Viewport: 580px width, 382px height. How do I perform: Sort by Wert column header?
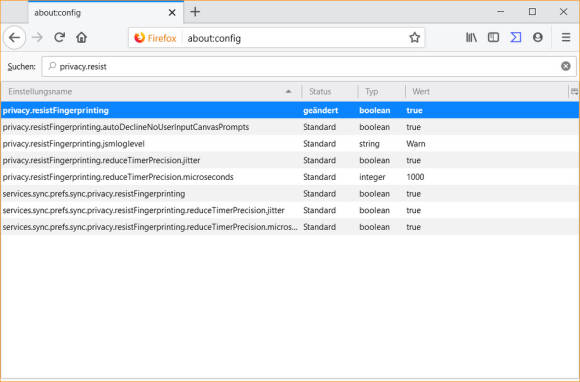[x=486, y=91]
